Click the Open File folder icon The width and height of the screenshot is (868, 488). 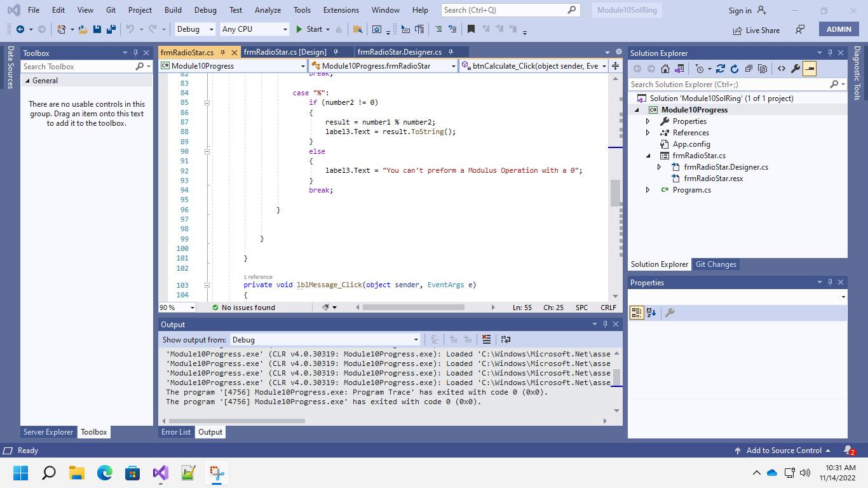[83, 29]
